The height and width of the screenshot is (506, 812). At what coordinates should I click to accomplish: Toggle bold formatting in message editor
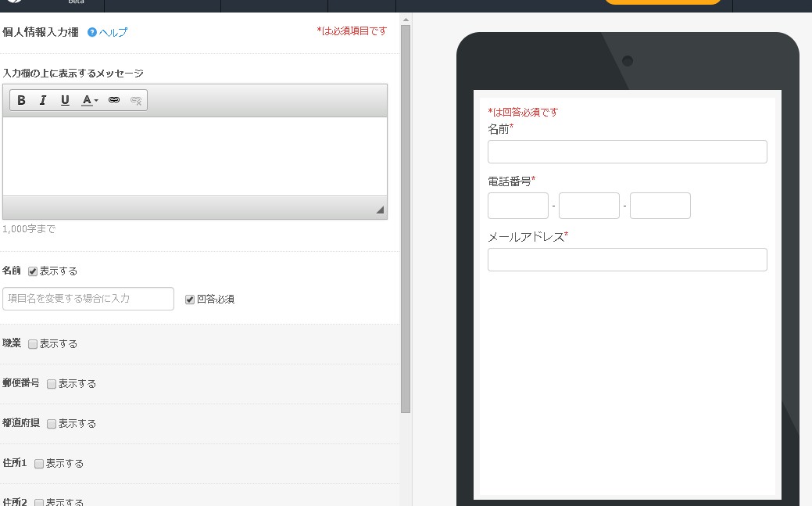21,100
